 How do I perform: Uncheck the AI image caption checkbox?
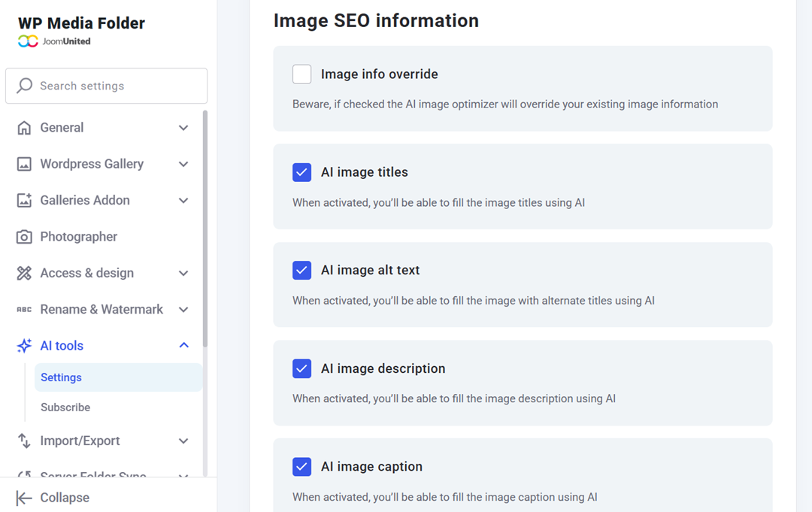302,466
